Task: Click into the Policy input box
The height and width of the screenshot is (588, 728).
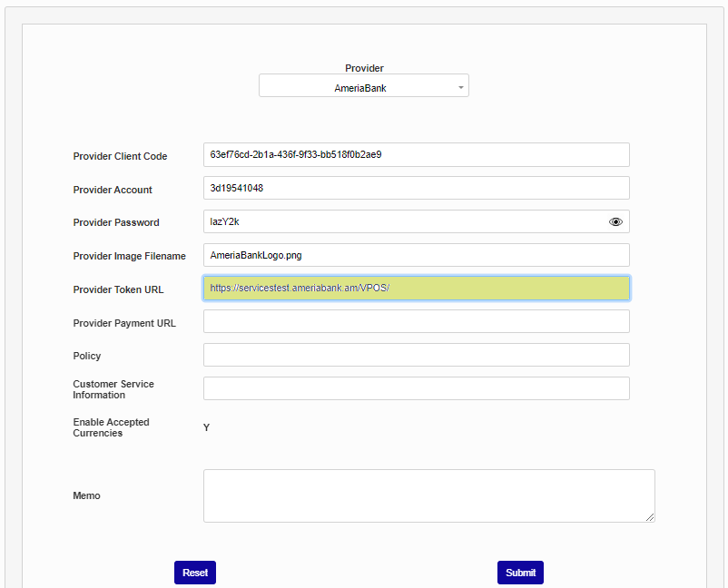Action: coord(416,355)
